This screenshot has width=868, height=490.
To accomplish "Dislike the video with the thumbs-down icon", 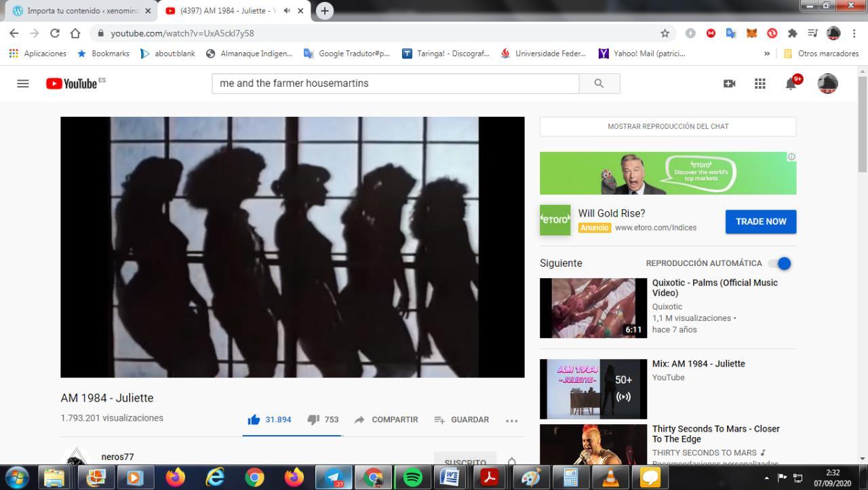I will [x=313, y=419].
